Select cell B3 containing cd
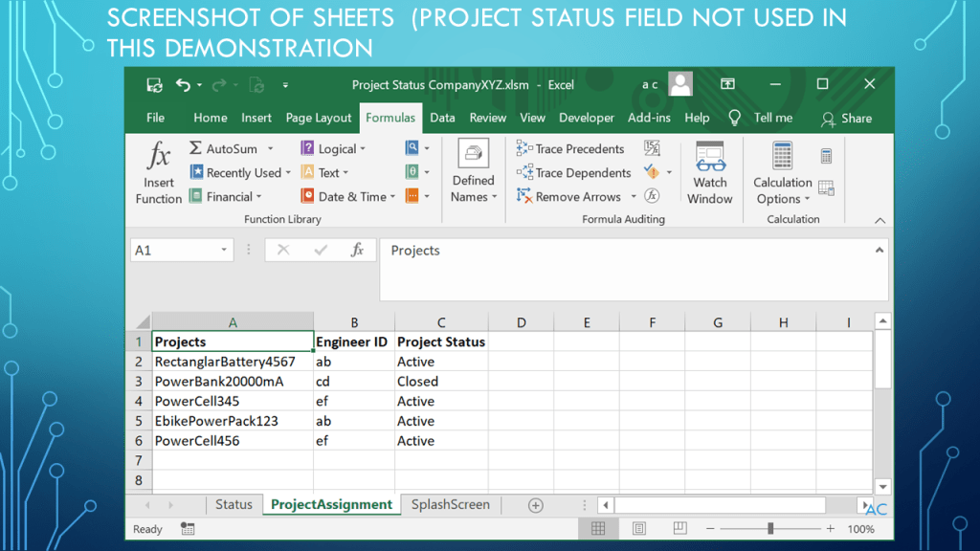980x551 pixels. (353, 382)
